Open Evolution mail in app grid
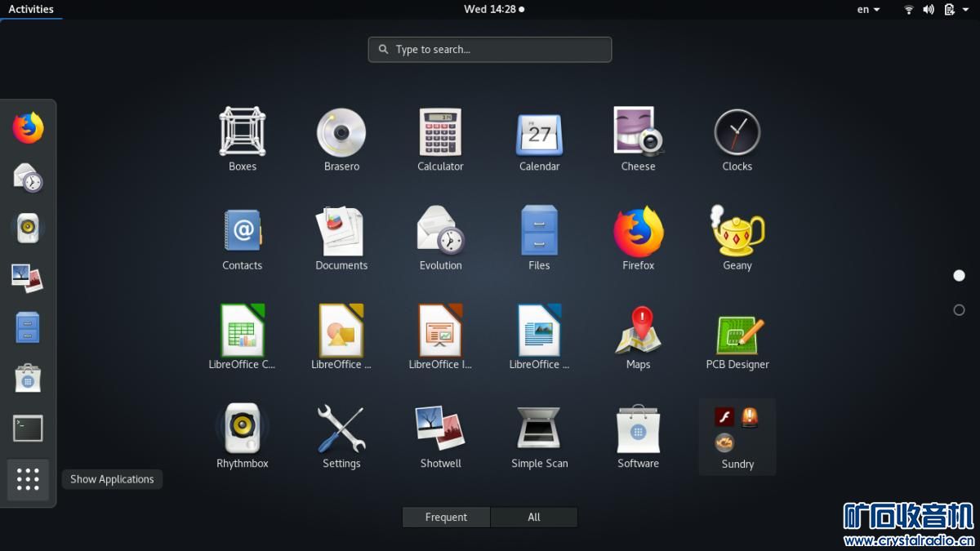980x551 pixels. tap(440, 238)
